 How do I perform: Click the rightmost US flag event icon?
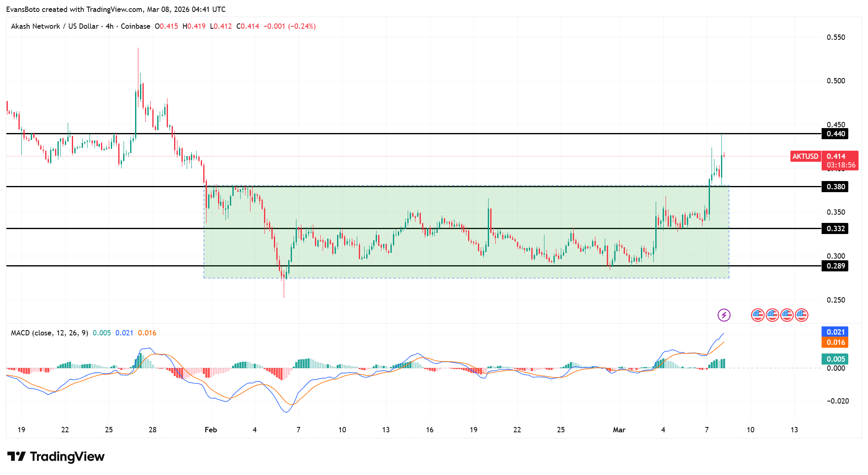(802, 315)
